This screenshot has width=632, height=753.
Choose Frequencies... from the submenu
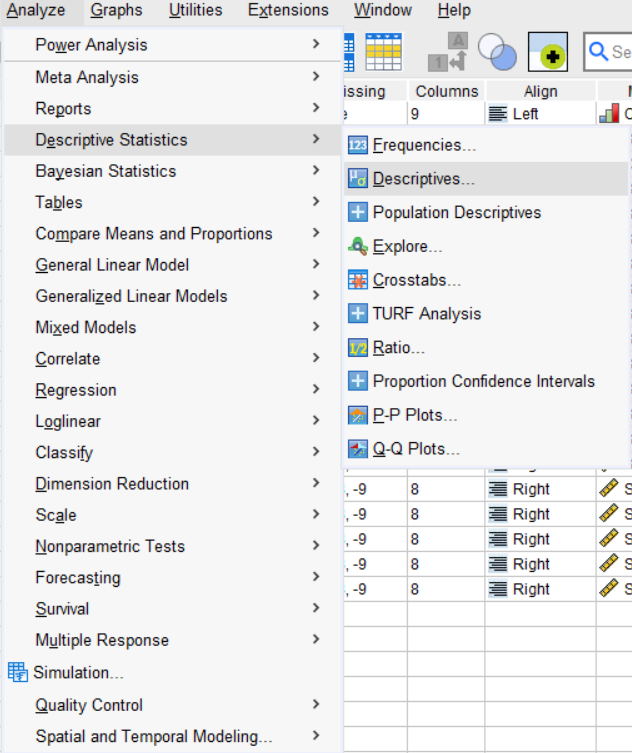(486, 145)
